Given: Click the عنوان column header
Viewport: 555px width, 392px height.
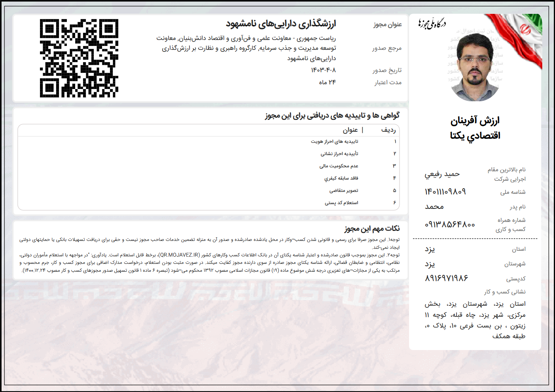Looking at the screenshot, I should pyautogui.click(x=350, y=130).
